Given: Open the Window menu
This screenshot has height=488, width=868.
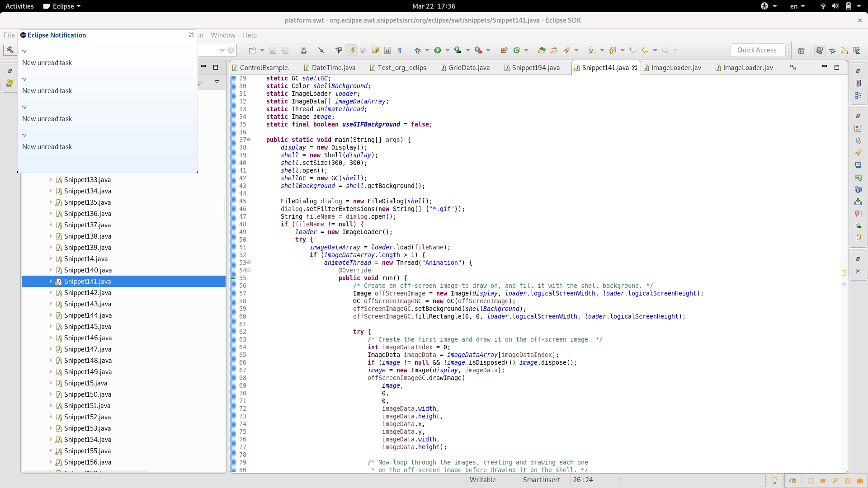Looking at the screenshot, I should tap(223, 35).
